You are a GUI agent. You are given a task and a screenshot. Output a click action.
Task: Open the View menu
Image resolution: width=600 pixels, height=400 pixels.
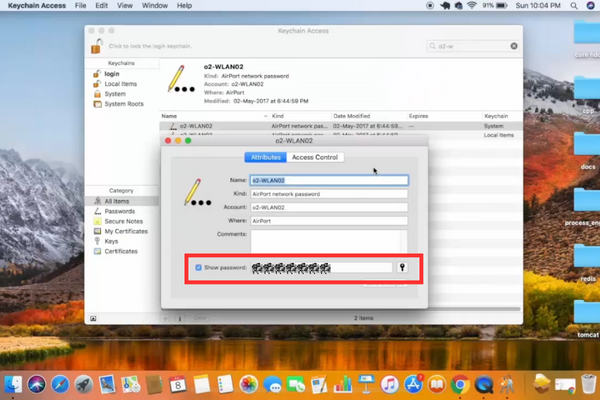125,5
